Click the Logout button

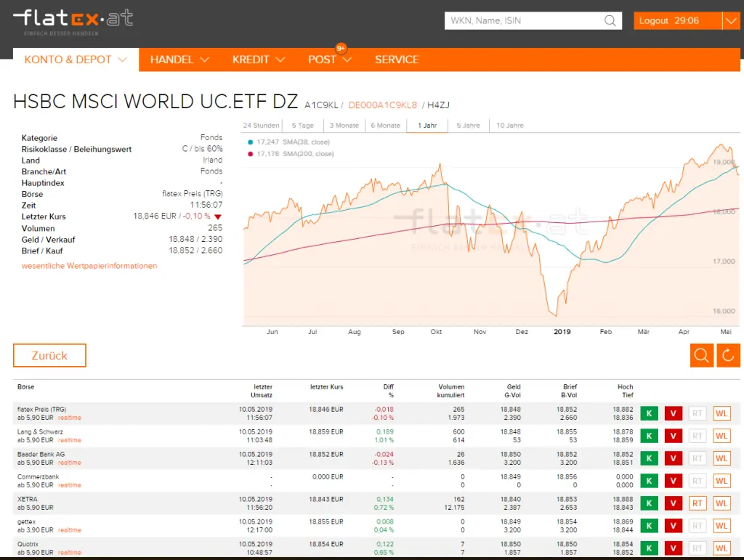678,21
